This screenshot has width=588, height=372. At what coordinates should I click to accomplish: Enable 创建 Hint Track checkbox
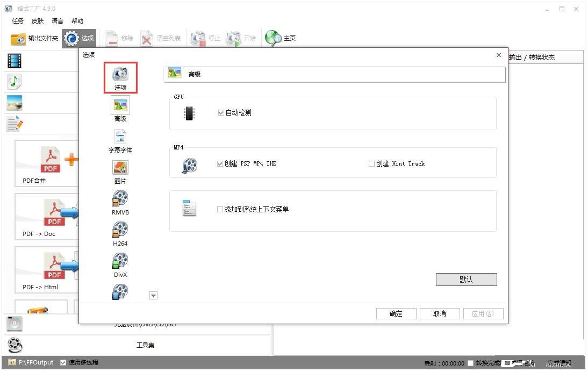click(371, 163)
